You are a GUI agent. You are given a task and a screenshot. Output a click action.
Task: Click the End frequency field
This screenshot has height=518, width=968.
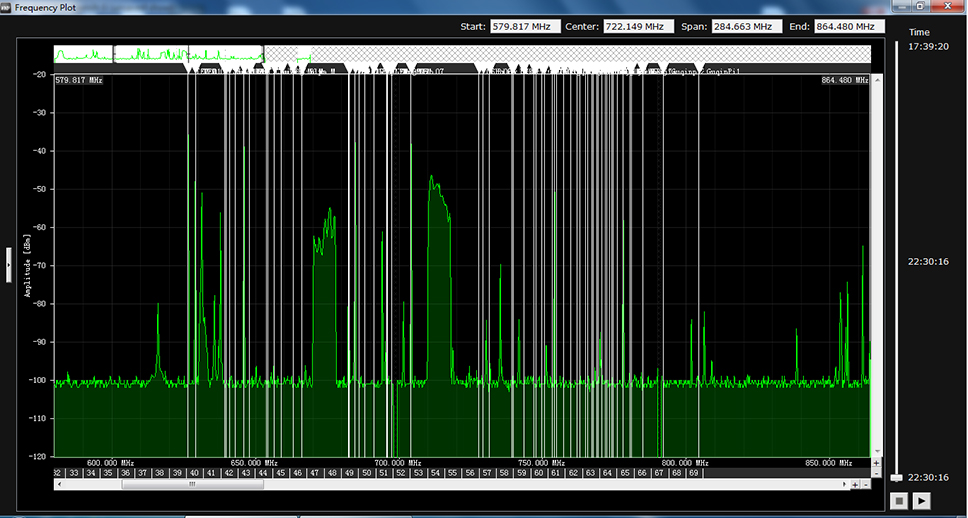point(849,27)
